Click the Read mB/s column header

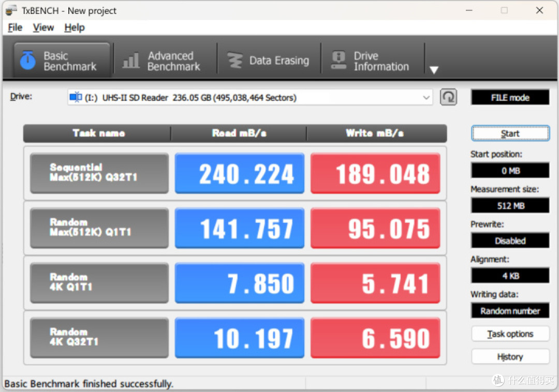point(239,133)
